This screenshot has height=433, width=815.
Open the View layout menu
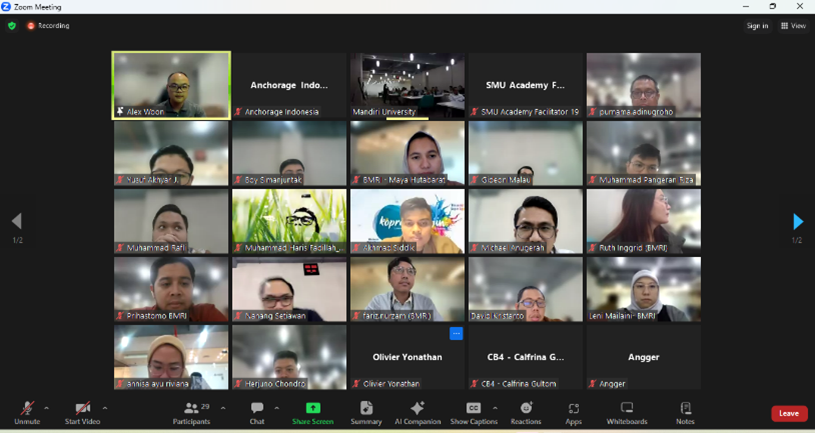pos(793,26)
